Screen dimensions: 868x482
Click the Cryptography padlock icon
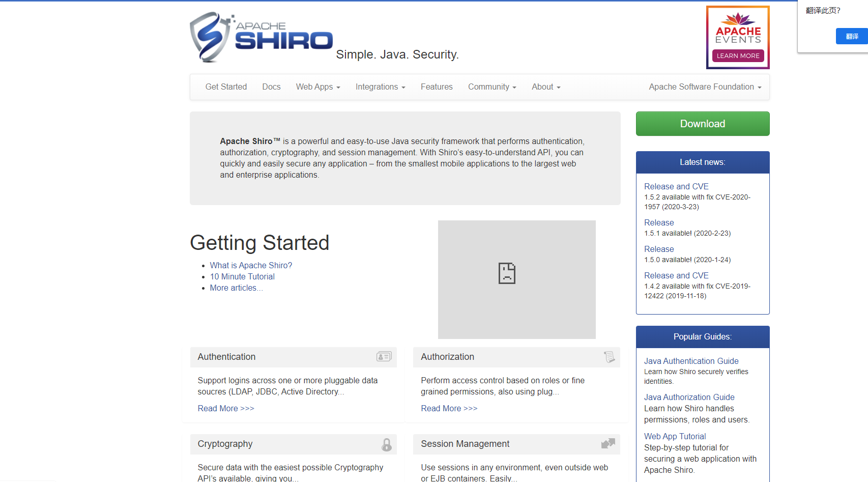(x=387, y=444)
